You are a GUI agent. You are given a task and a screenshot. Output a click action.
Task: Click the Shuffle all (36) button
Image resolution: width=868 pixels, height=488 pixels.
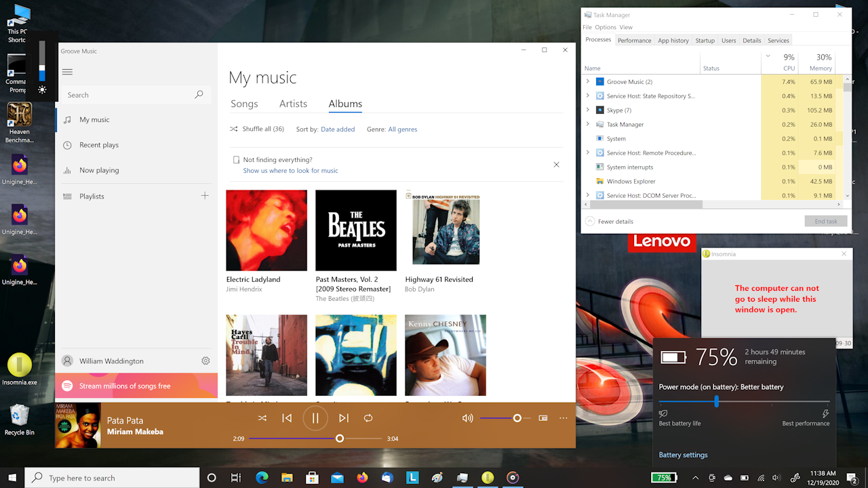(x=257, y=129)
